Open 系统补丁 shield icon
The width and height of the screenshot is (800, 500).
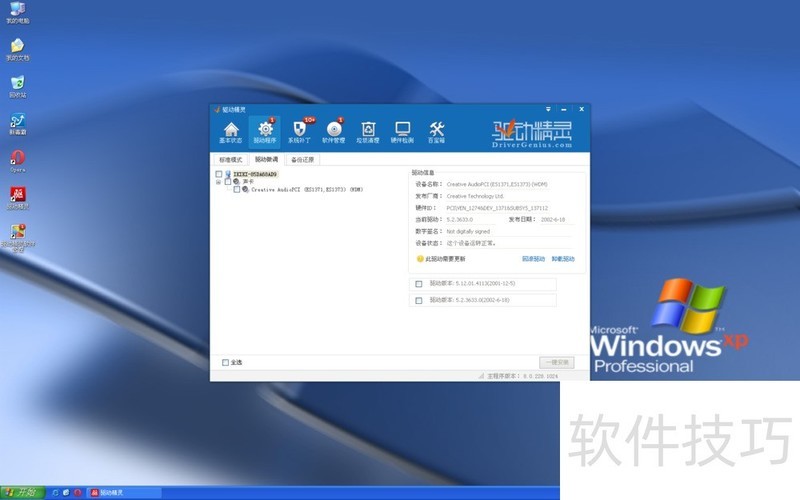click(x=299, y=131)
